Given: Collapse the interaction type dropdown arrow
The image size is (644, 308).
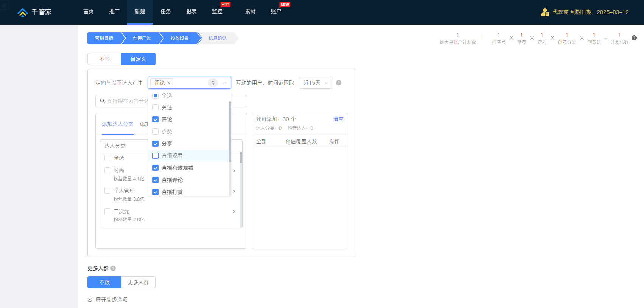Looking at the screenshot, I should coord(225,83).
